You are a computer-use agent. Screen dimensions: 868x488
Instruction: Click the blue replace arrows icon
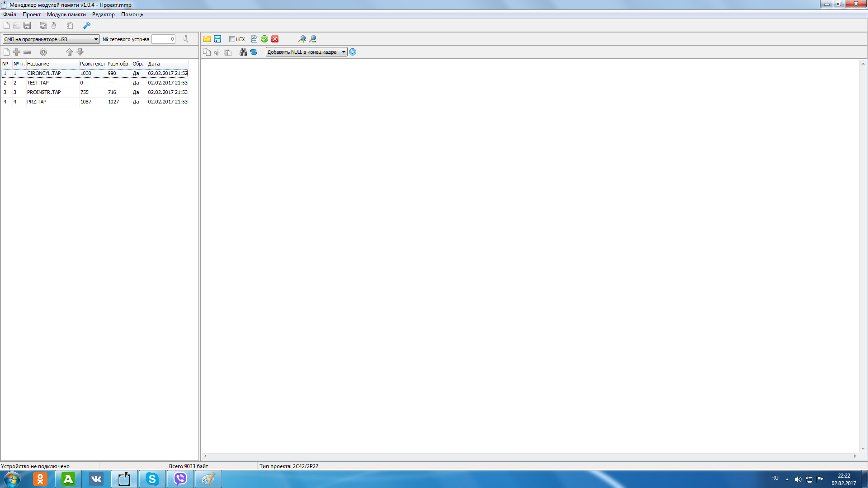254,52
